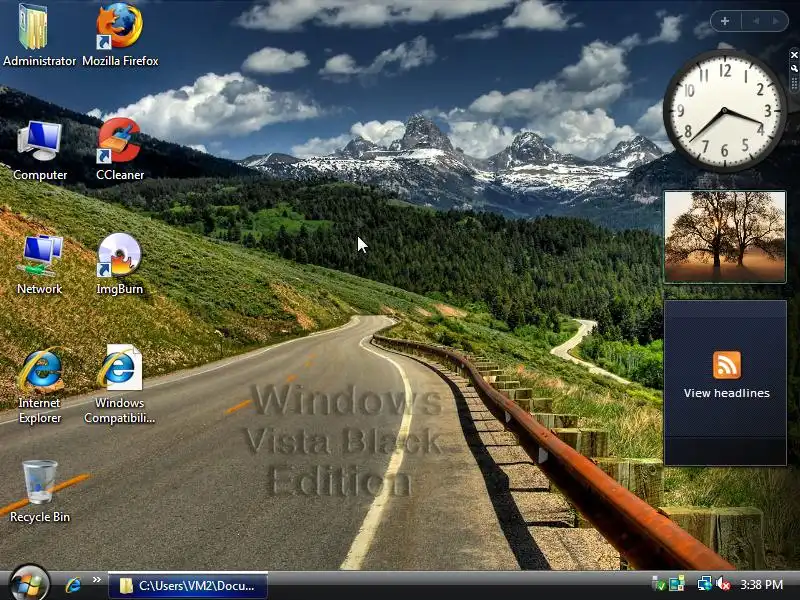Image resolution: width=800 pixels, height=600 pixels.
Task: Expand the Quick Launch overflow chevron
Action: (x=97, y=580)
